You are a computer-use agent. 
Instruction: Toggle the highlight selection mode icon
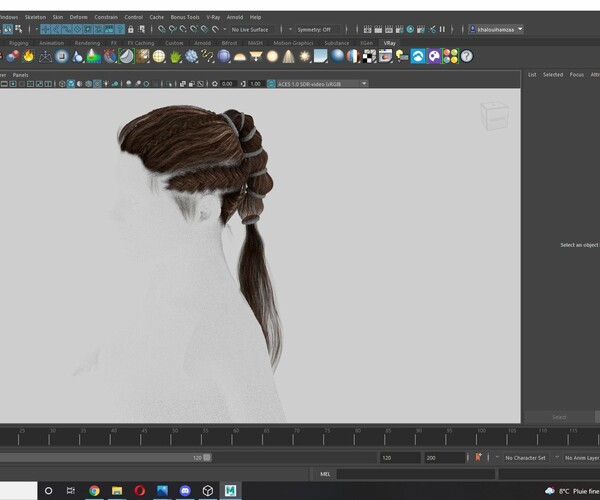pos(142,29)
